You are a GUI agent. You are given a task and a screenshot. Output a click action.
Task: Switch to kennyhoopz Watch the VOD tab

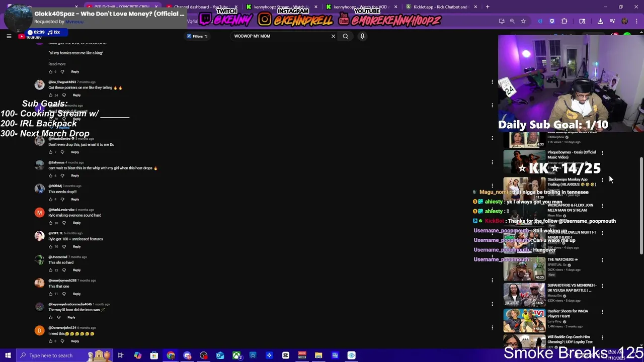[361, 7]
